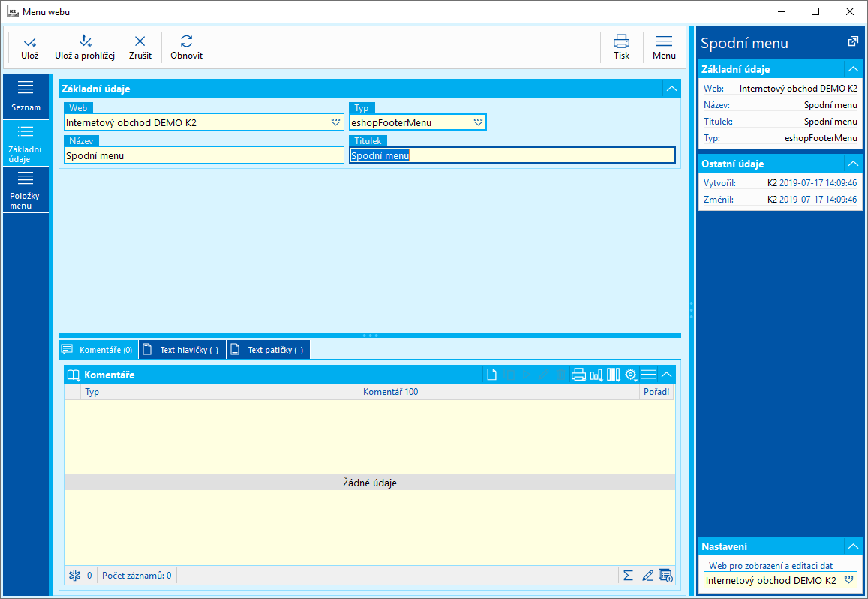Screen dimensions: 868x599
Task: Click the row selector column header corner
Action: [73, 392]
